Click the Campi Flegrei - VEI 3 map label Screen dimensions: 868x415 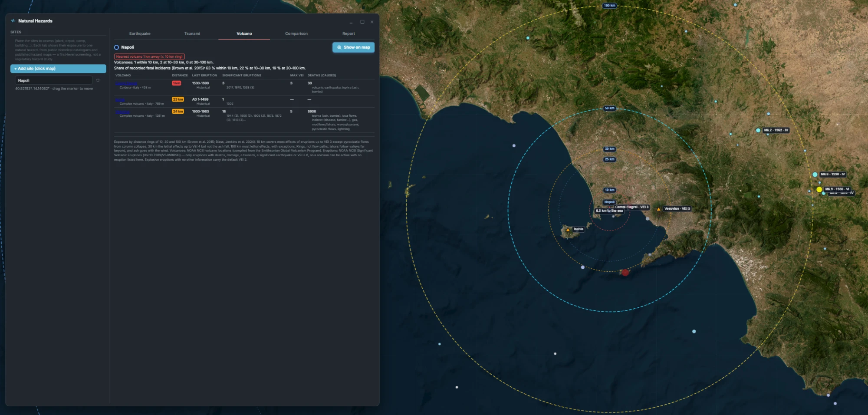632,207
